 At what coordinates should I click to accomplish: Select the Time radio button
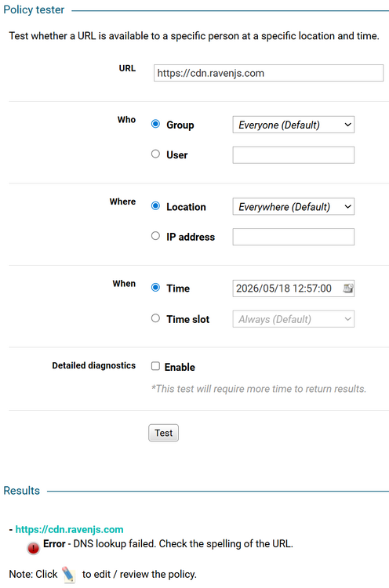pos(155,287)
